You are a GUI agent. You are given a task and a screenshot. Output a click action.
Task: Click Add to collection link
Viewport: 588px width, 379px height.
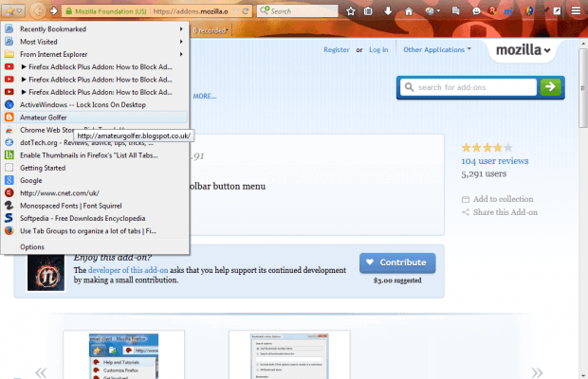[503, 199]
